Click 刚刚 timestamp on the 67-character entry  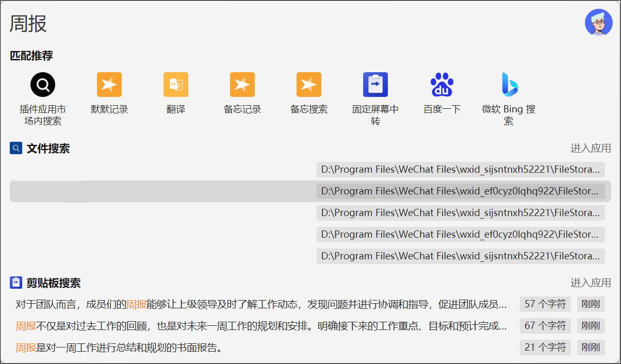coord(591,325)
